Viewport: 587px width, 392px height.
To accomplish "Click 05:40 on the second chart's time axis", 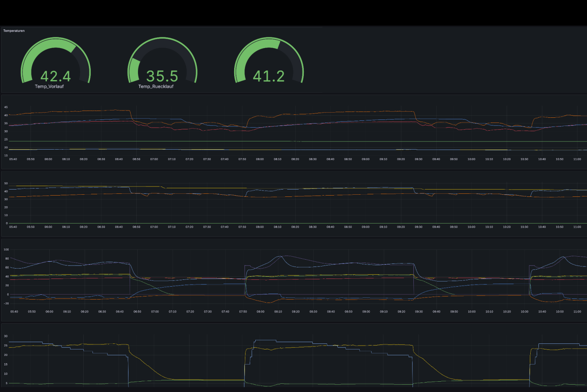I will tap(13, 227).
